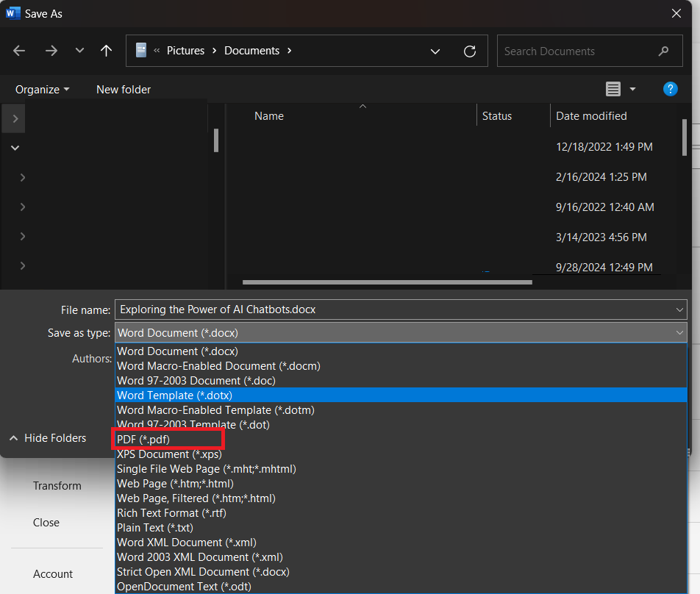Go up one folder level arrow

pyautogui.click(x=106, y=51)
